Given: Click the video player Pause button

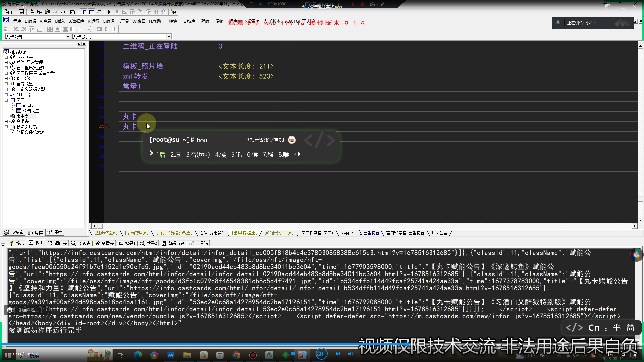Looking at the screenshot, I should pyautogui.click(x=321, y=354).
